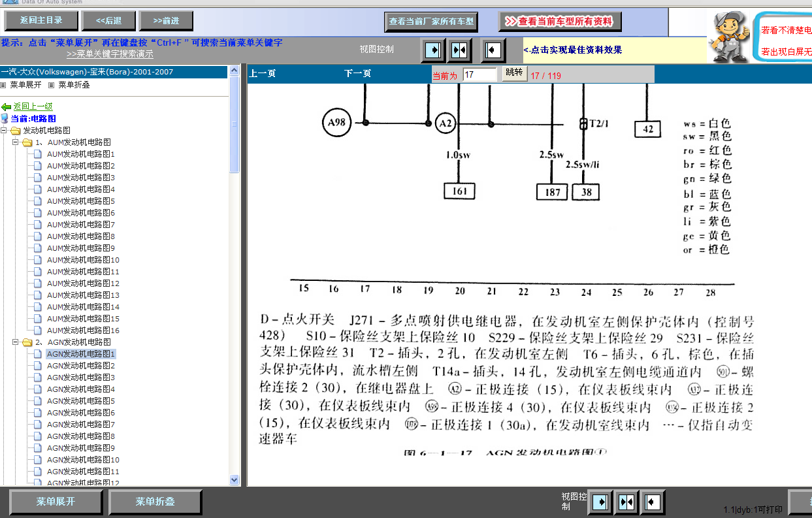Click bottom view control expand-right icon
Viewport: 812px width, 518px height.
(601, 502)
